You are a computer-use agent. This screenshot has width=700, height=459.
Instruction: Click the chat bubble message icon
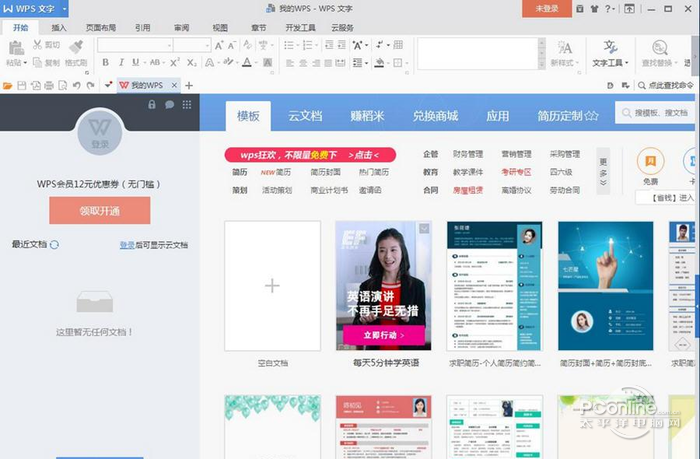pos(170,104)
